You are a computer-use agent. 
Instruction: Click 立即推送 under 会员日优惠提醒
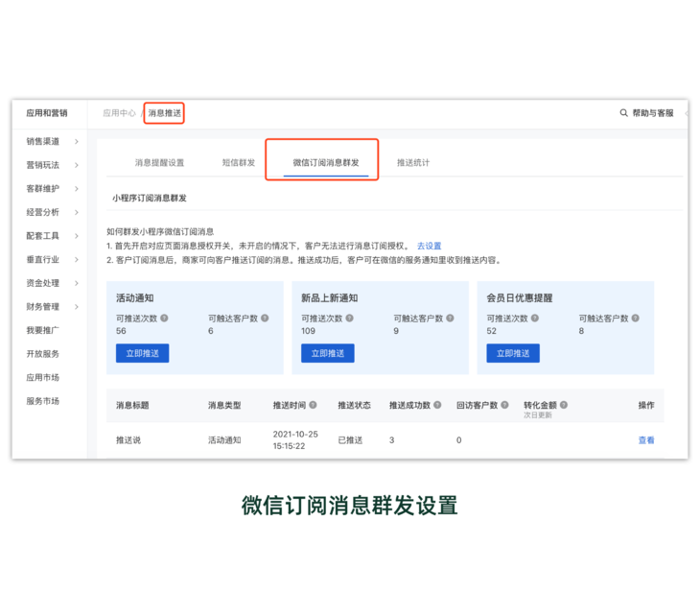513,353
